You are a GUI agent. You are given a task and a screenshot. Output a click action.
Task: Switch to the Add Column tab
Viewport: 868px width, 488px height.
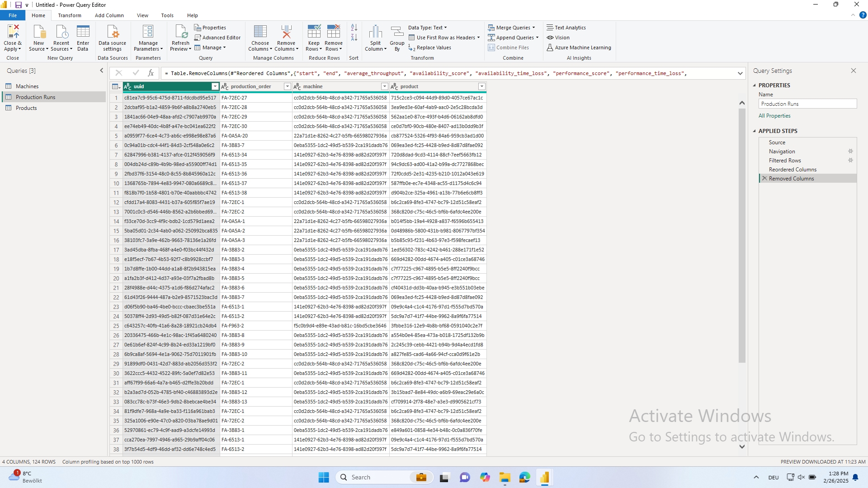(109, 15)
